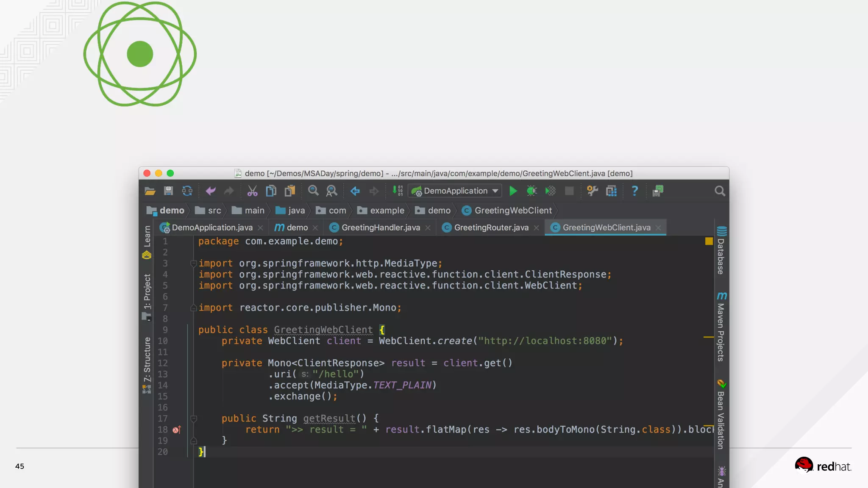Collapse the getResult method fold marker

click(x=193, y=419)
